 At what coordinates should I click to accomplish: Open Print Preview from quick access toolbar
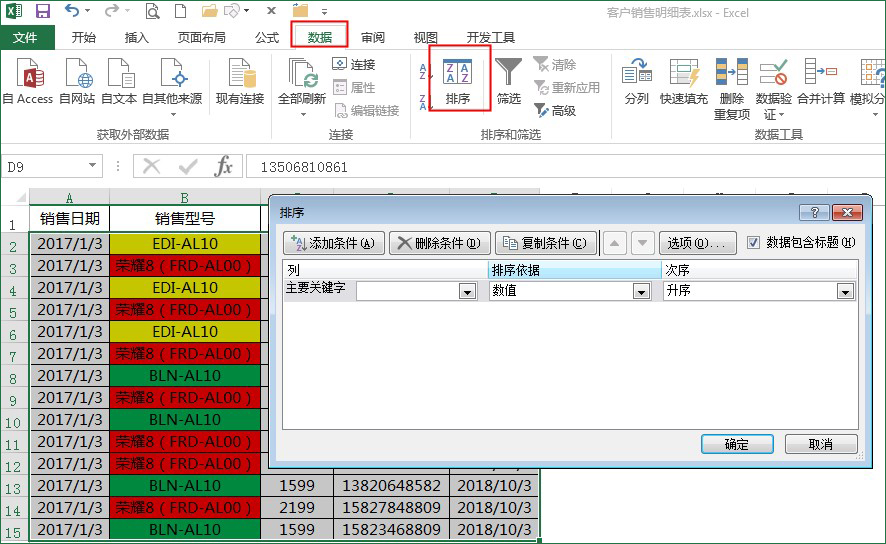[152, 11]
